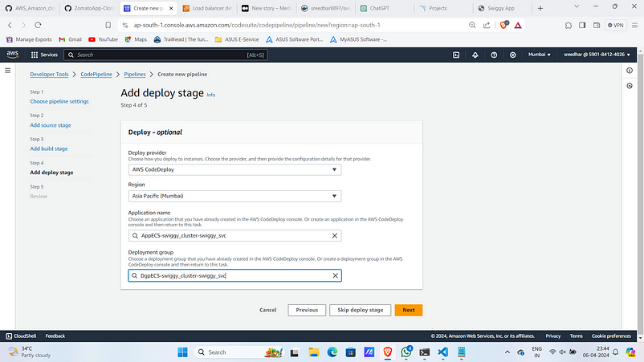This screenshot has height=362, width=644.
Task: Go to Add source stage step
Action: click(x=51, y=125)
